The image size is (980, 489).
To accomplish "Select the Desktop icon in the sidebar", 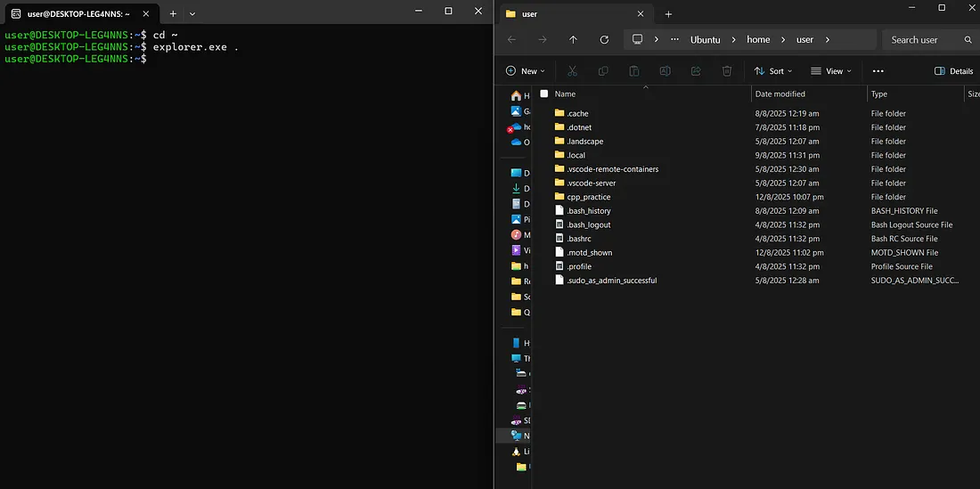I will pos(516,173).
